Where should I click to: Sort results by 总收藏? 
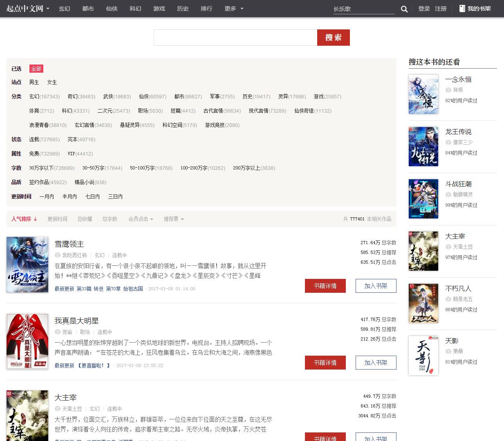[85, 219]
